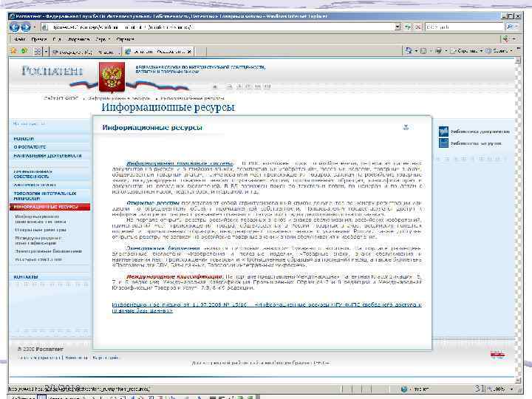Open the Избранное menu
The image size is (532, 399).
coord(78,39)
